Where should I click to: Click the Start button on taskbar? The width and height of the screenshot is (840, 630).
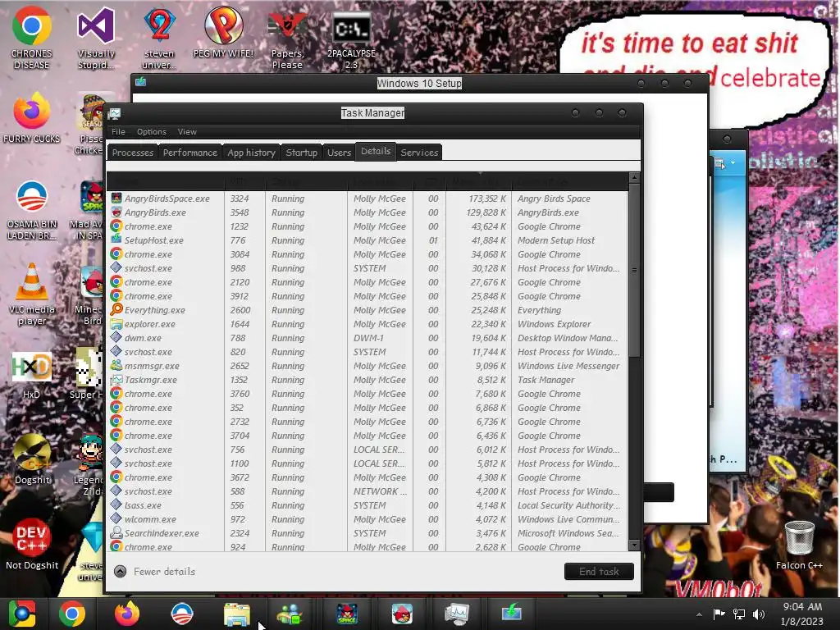(22, 614)
